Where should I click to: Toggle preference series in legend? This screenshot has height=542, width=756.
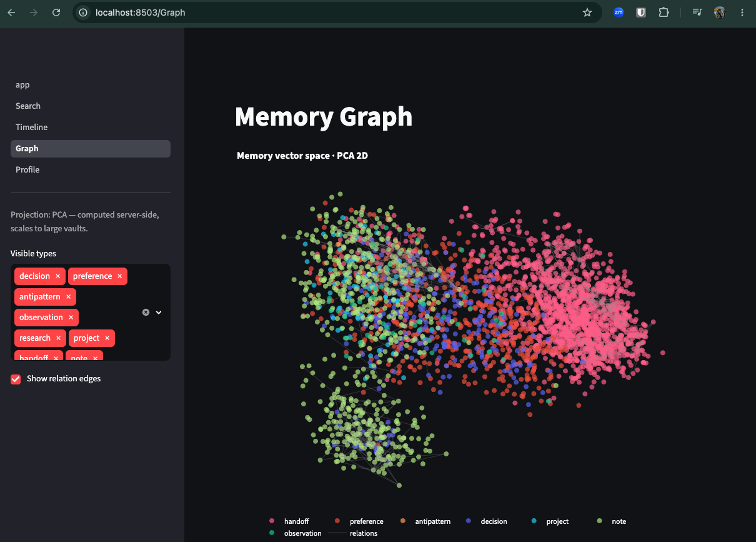click(359, 521)
